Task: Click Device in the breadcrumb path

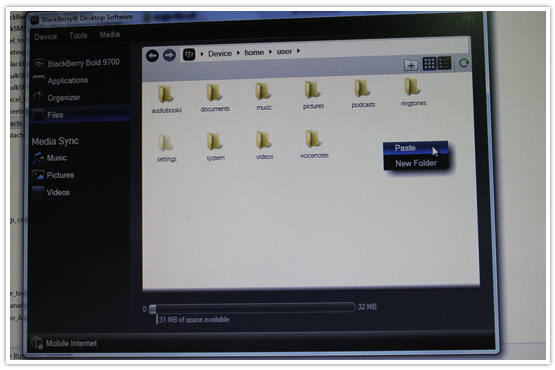Action: (220, 53)
